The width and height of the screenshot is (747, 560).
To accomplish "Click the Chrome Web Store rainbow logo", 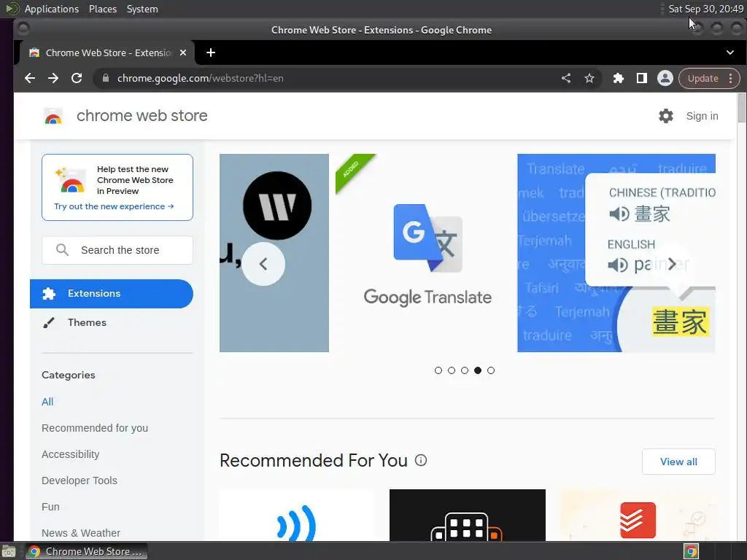I will pos(53,116).
